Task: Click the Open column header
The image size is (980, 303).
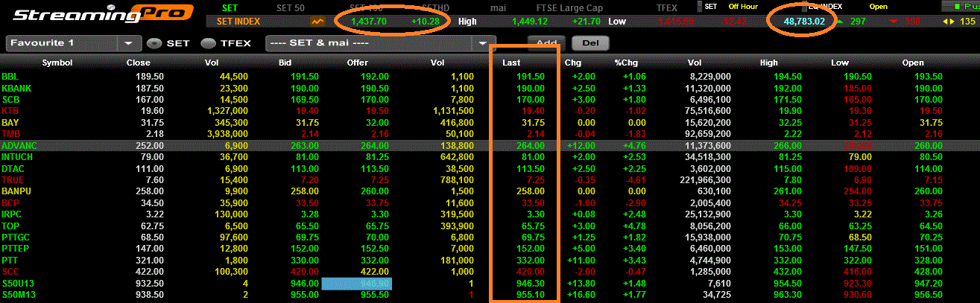Action: click(x=912, y=63)
